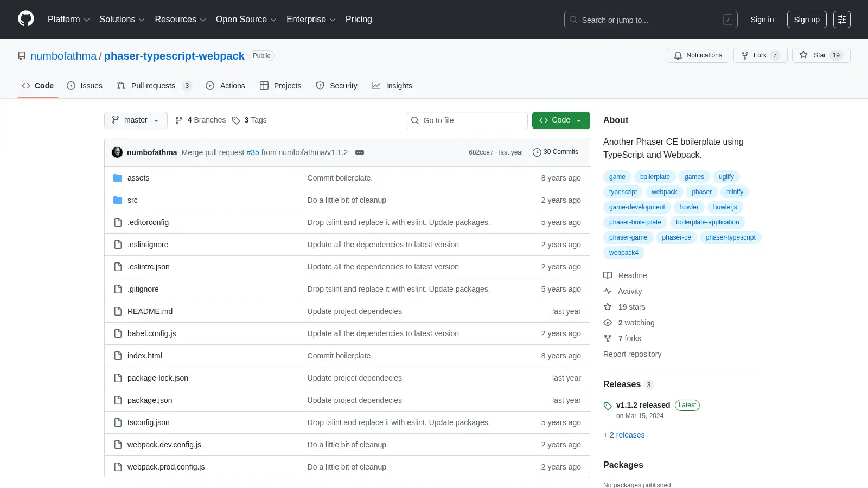Switch to the Issues tab
Viewport: 868px width, 488px height.
point(85,86)
